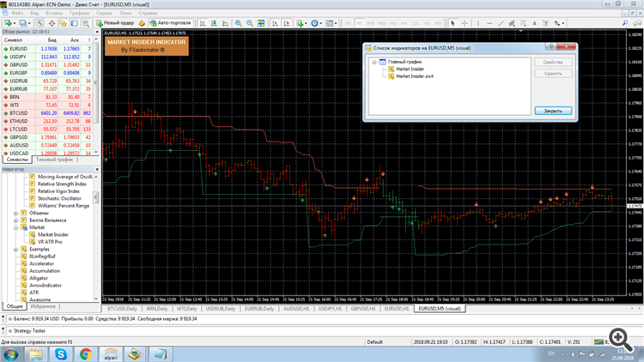Open the Графики menu
644x362 pixels.
(79, 13)
